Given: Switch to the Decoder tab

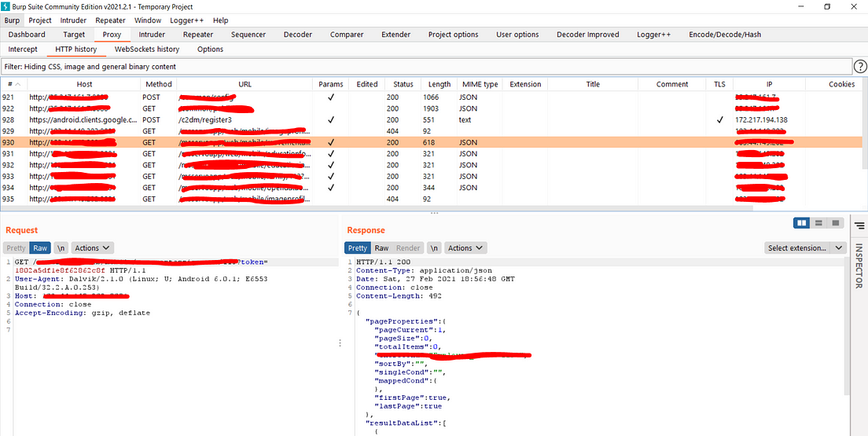Looking at the screenshot, I should click(x=298, y=35).
